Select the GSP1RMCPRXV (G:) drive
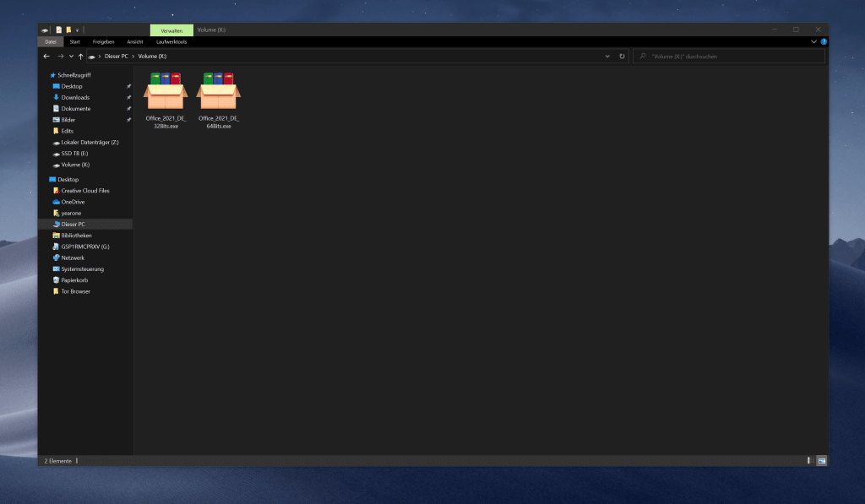Screen dimensions: 865x504 [85, 247]
